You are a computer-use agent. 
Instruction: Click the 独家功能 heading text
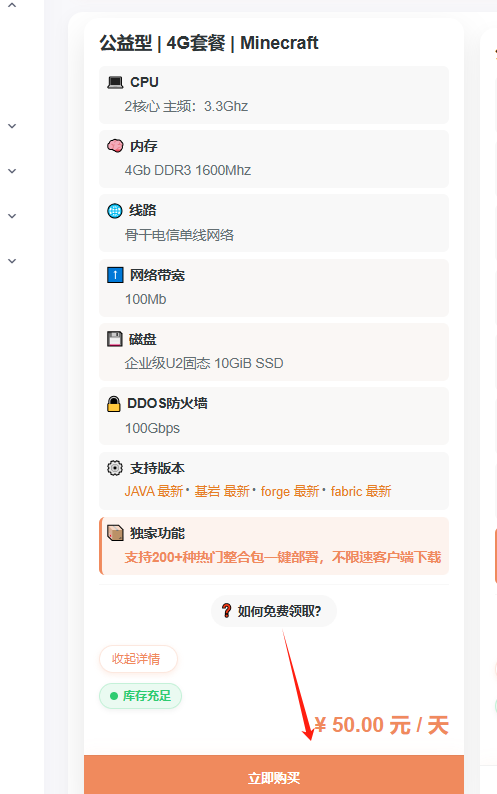coord(158,533)
